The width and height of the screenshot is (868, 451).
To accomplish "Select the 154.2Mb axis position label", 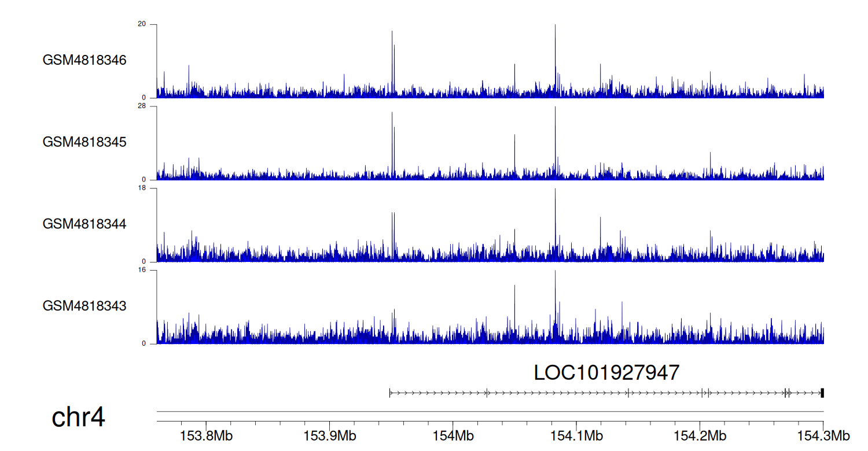I will [x=700, y=435].
